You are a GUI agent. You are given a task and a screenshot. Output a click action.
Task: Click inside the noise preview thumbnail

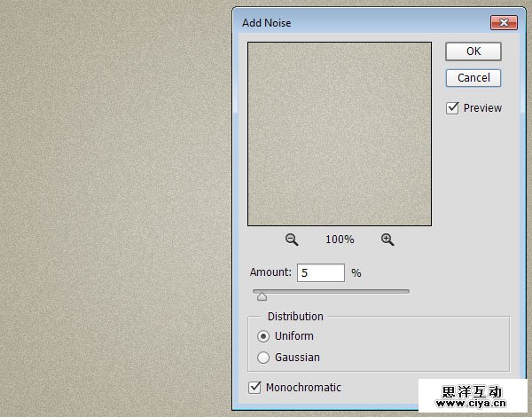[340, 133]
